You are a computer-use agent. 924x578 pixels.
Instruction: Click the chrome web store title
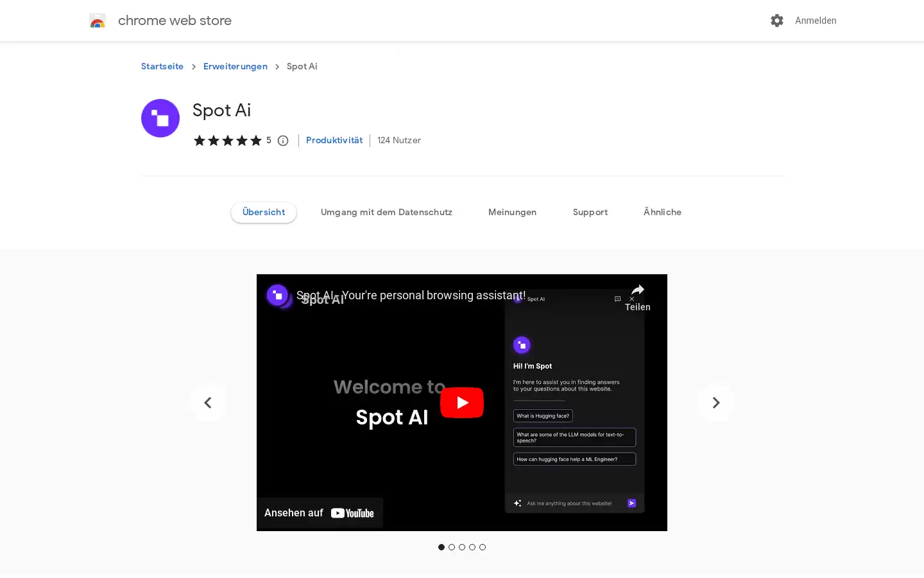coord(175,21)
